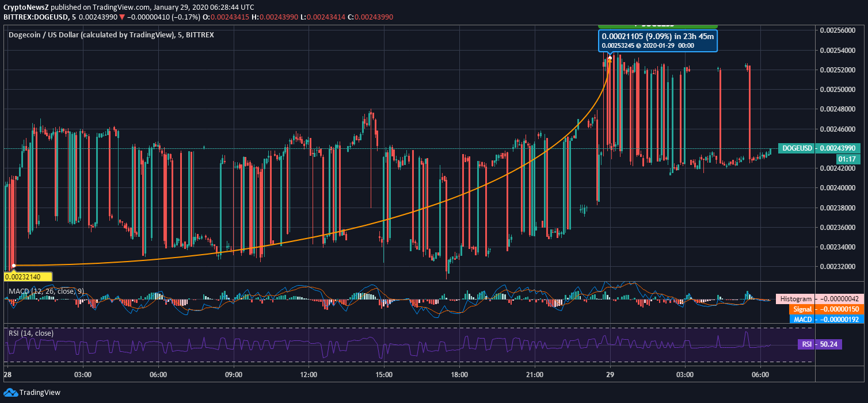Click the 0.00256000 price axis label

click(x=838, y=30)
